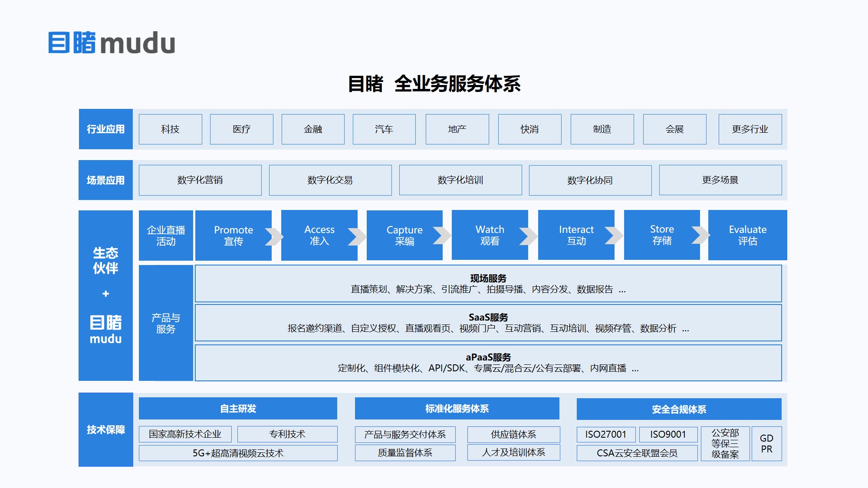Click the CSA云安全联盟会员 box
868x488 pixels.
[x=637, y=453]
